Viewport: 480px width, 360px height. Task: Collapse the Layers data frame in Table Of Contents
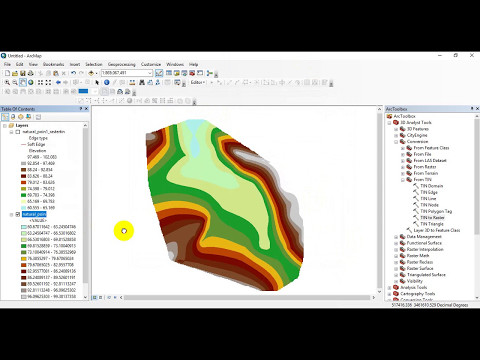5,126
